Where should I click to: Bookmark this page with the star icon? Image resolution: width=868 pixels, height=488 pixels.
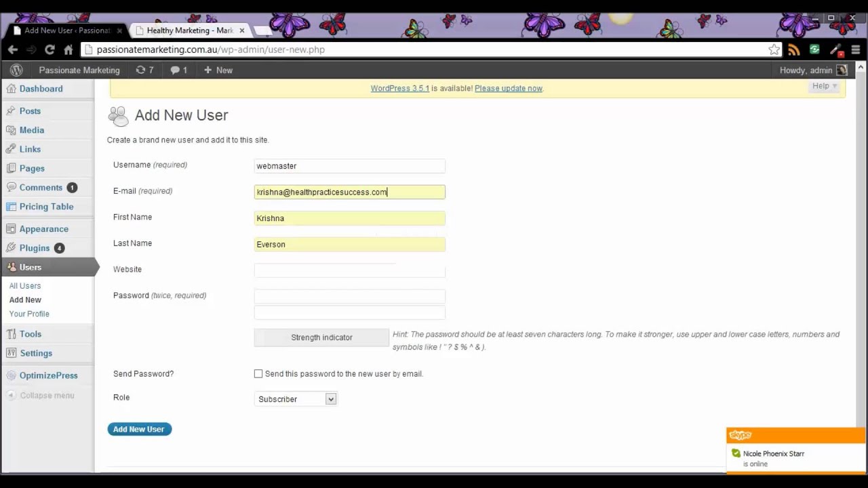click(774, 49)
